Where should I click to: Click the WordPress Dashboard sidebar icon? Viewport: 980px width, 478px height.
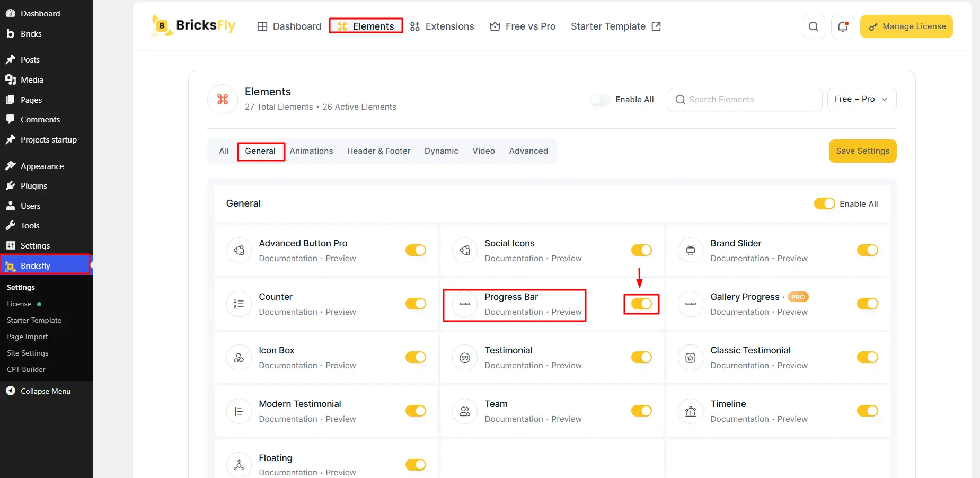pyautogui.click(x=11, y=13)
